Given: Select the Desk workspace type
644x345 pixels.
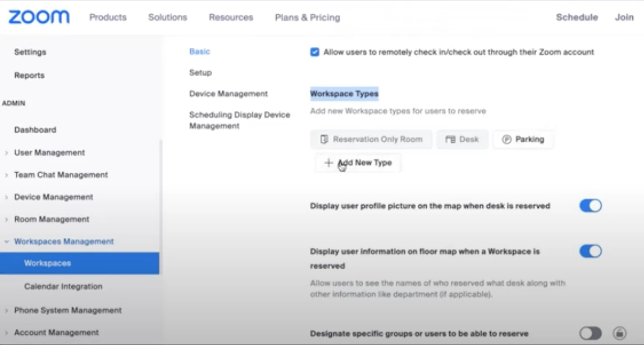Looking at the screenshot, I should pyautogui.click(x=462, y=139).
